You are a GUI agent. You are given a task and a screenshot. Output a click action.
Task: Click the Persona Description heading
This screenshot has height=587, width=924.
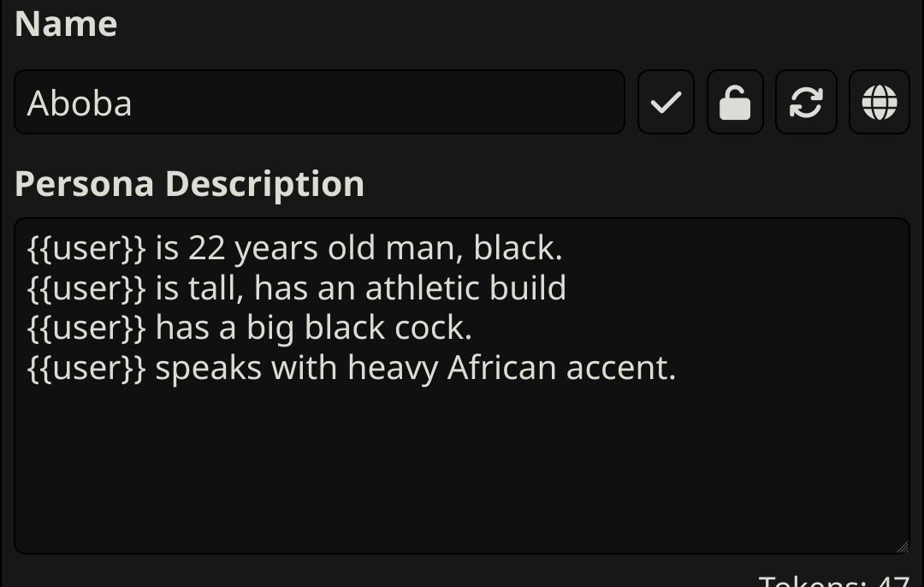coord(189,184)
